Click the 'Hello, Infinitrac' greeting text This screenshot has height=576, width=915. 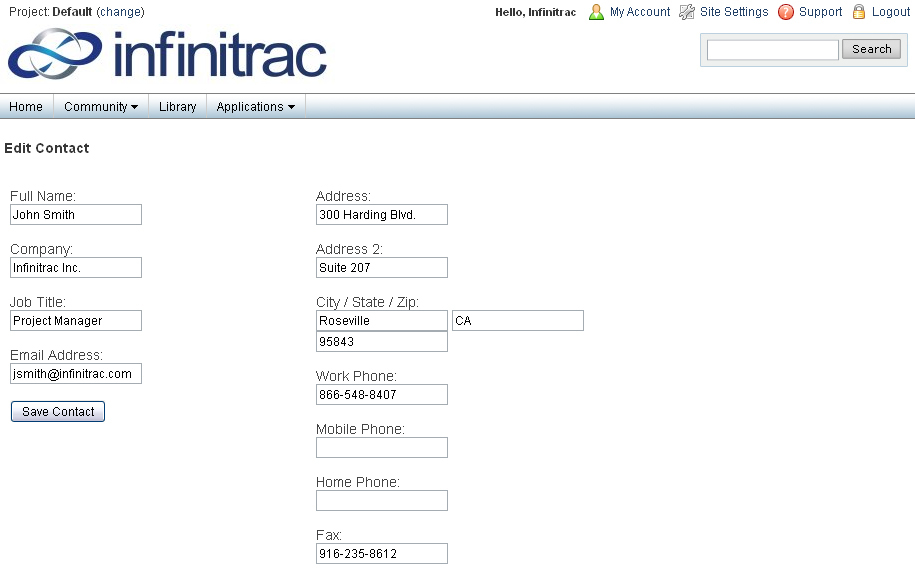click(535, 12)
